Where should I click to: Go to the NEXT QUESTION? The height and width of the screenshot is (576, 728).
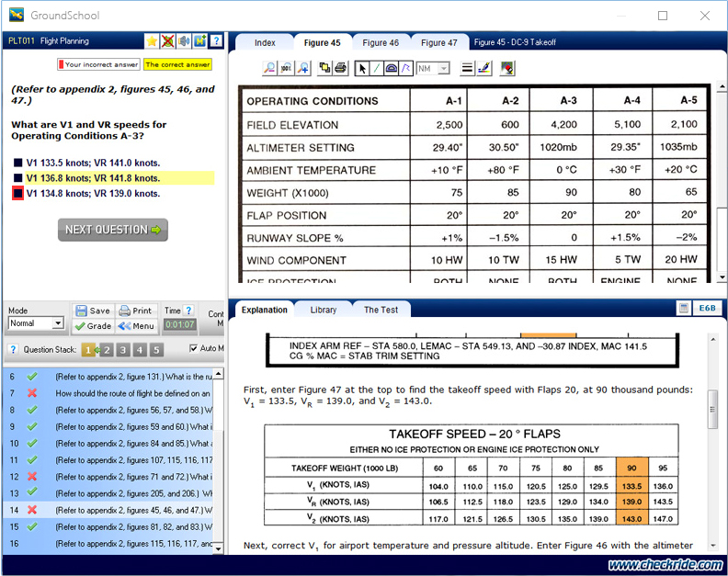point(113,230)
